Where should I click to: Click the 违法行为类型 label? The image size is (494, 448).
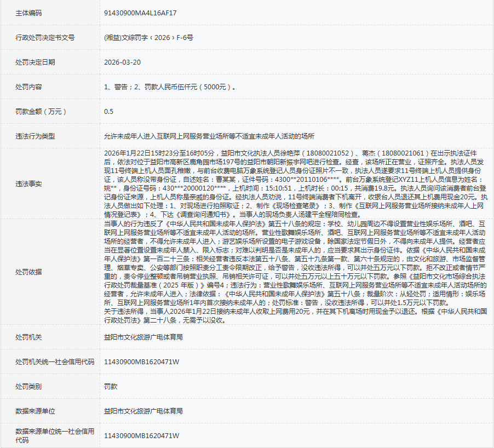[35, 136]
